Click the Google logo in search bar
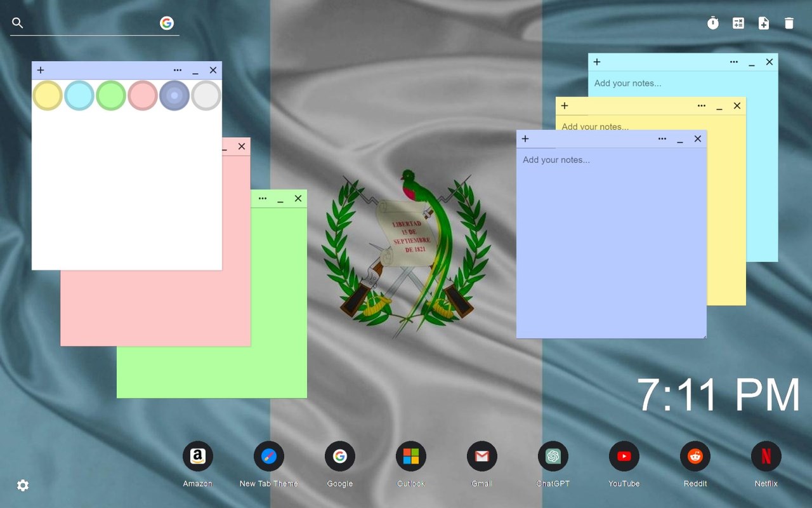 pos(167,23)
